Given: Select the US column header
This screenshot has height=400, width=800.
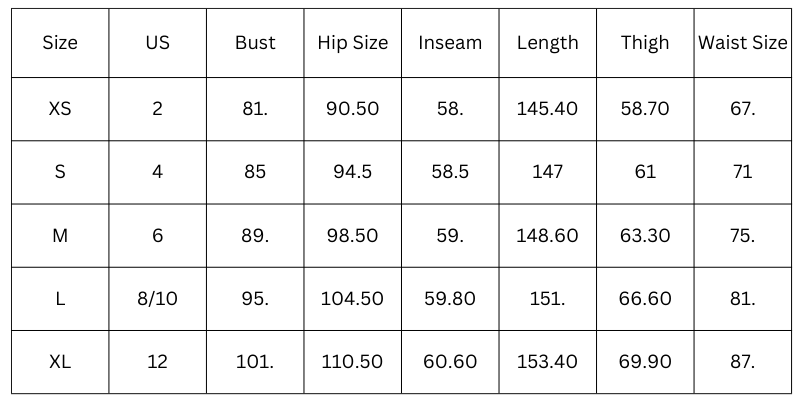Looking at the screenshot, I should tap(157, 43).
